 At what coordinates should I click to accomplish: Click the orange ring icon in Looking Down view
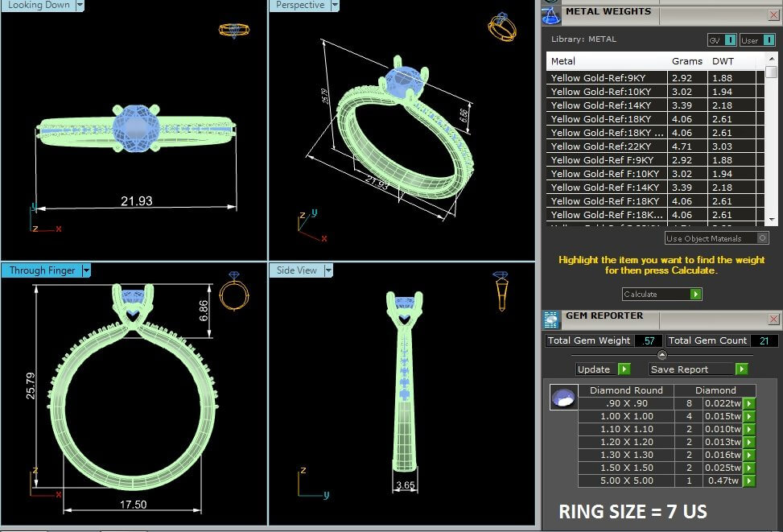coord(233,30)
